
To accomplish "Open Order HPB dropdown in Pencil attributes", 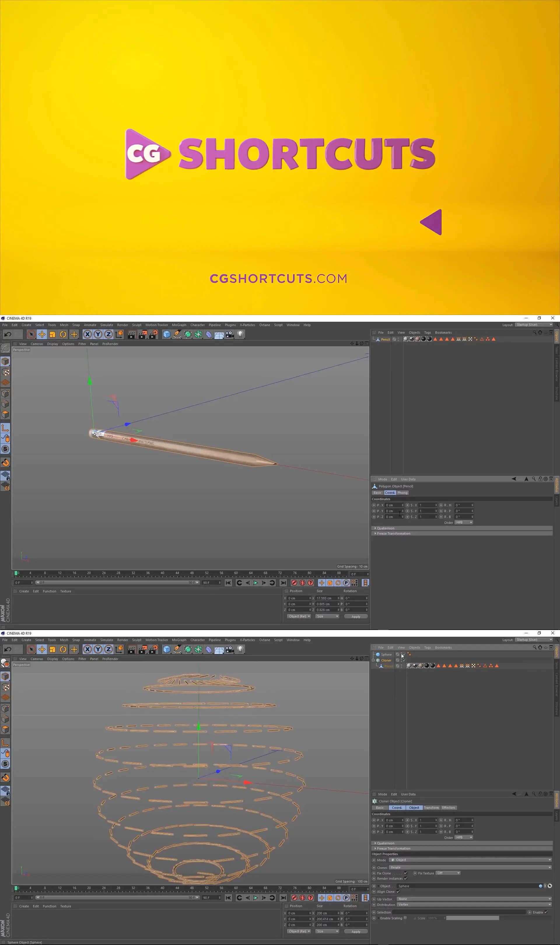I will [x=464, y=522].
